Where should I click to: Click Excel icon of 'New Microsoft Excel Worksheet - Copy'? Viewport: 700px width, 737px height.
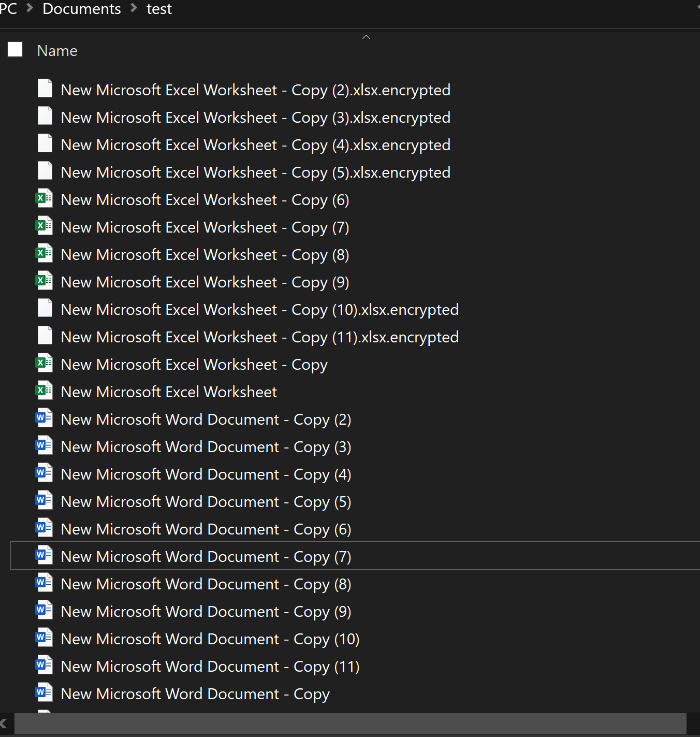[44, 363]
